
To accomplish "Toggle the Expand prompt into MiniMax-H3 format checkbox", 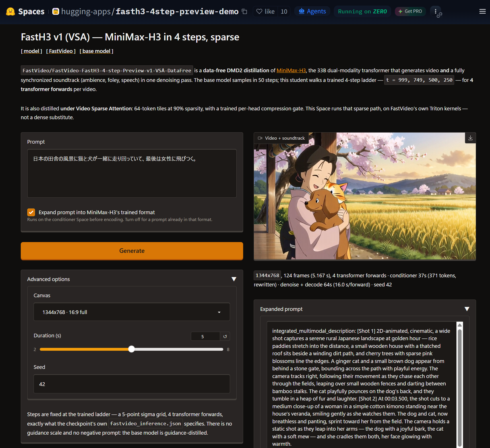I will pyautogui.click(x=31, y=212).
